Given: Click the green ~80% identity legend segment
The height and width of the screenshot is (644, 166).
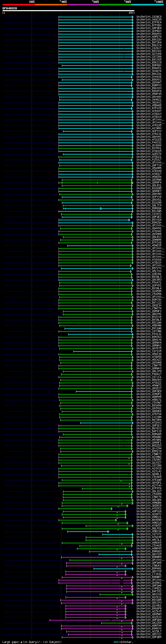Looking at the screenshot, I should tap(115, 5).
